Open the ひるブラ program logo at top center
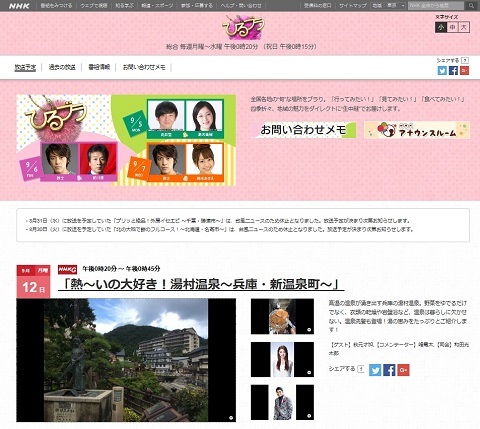This screenshot has height=429, width=480. (244, 27)
